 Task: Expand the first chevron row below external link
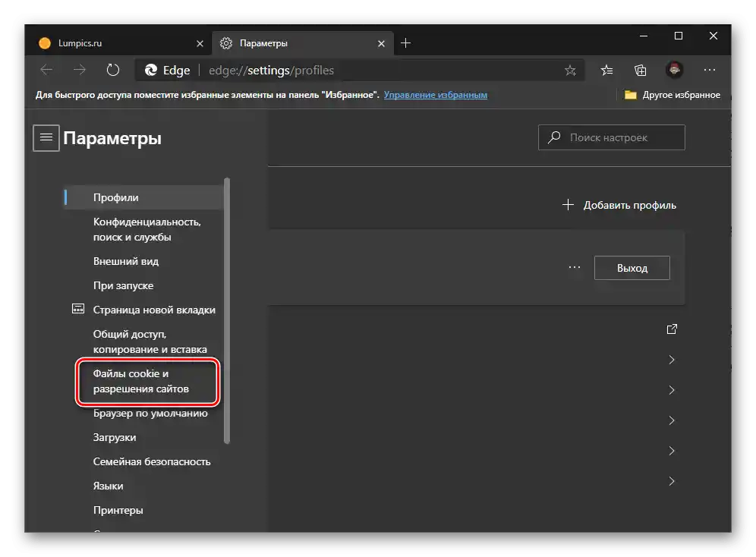pos(672,360)
